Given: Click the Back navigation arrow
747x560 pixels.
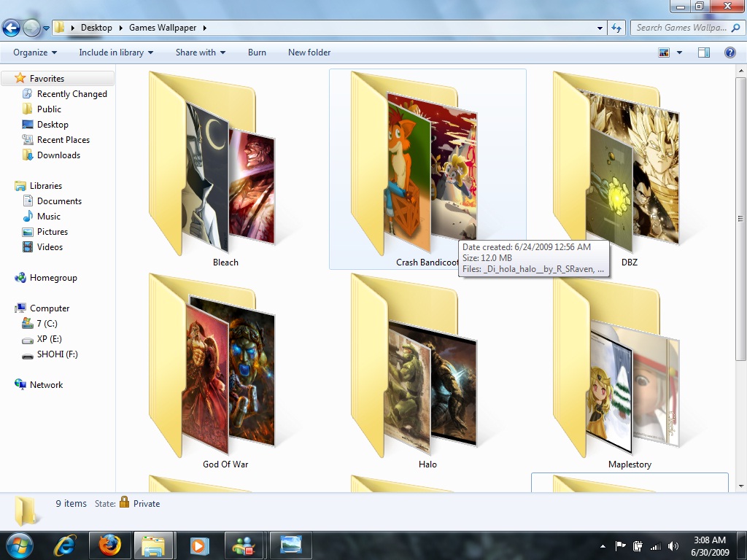Looking at the screenshot, I should 12,27.
